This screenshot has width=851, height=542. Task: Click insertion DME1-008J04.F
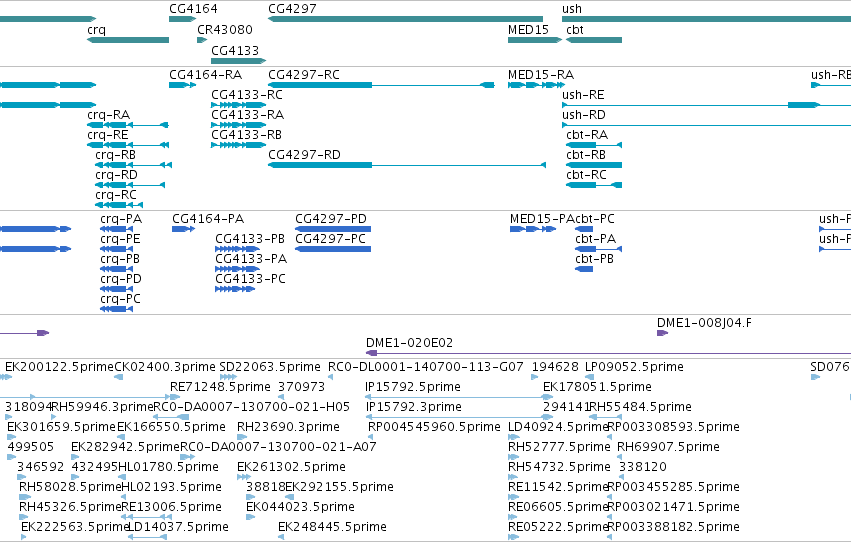pos(704,323)
